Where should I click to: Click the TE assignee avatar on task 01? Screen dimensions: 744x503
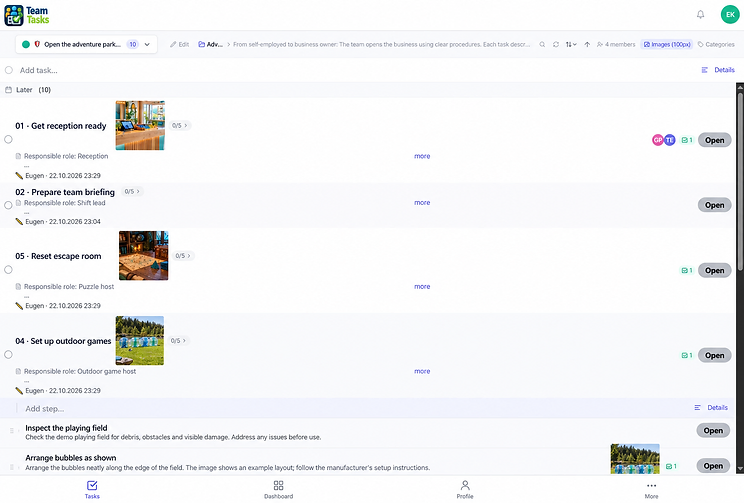pos(670,140)
